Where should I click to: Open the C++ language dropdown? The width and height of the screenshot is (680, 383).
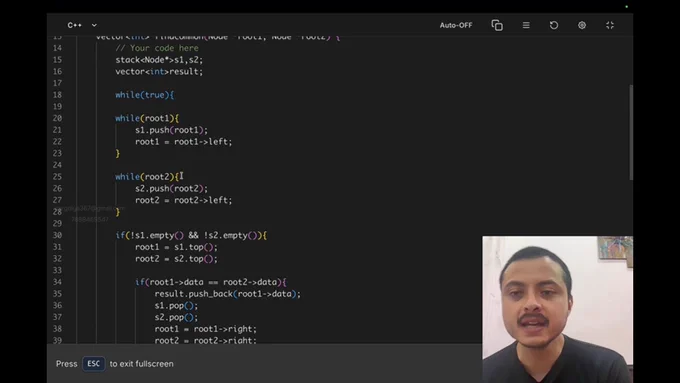82,25
